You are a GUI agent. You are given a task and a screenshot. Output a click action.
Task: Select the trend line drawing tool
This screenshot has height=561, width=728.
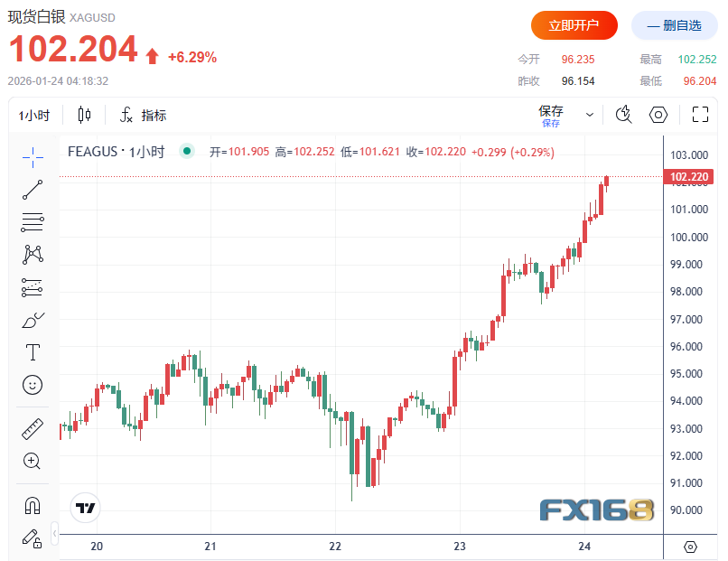click(33, 190)
